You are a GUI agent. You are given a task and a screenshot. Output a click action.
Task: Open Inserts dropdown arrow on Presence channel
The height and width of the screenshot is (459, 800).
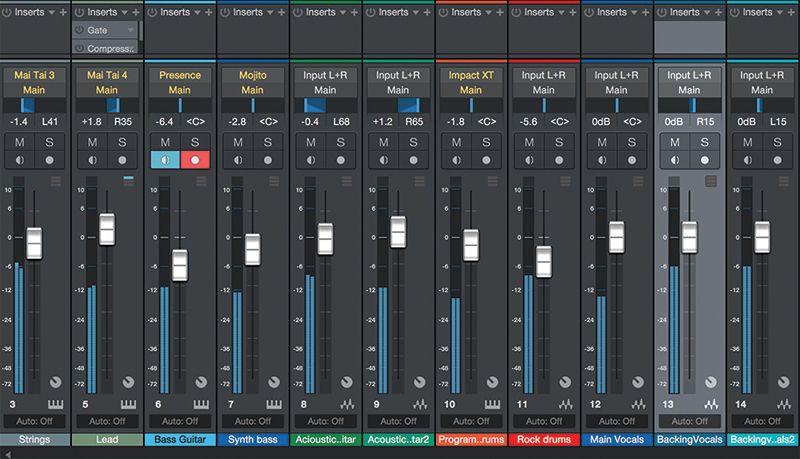point(196,12)
